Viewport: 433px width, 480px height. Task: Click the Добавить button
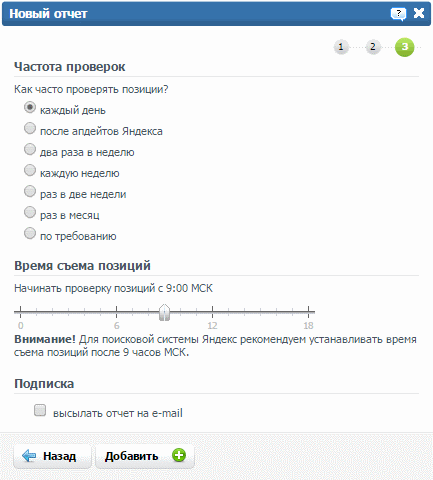(145, 456)
